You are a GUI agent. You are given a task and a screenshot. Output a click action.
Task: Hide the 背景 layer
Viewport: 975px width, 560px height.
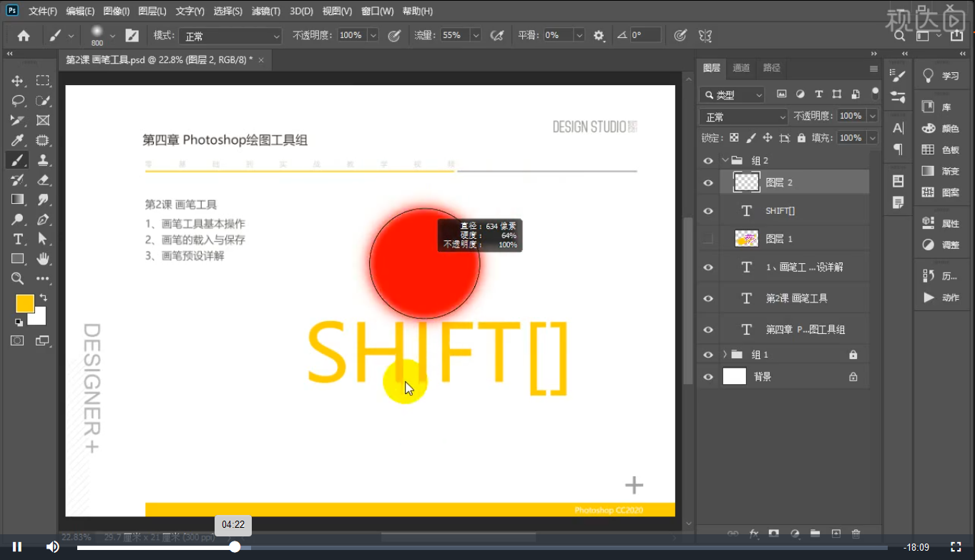[708, 377]
